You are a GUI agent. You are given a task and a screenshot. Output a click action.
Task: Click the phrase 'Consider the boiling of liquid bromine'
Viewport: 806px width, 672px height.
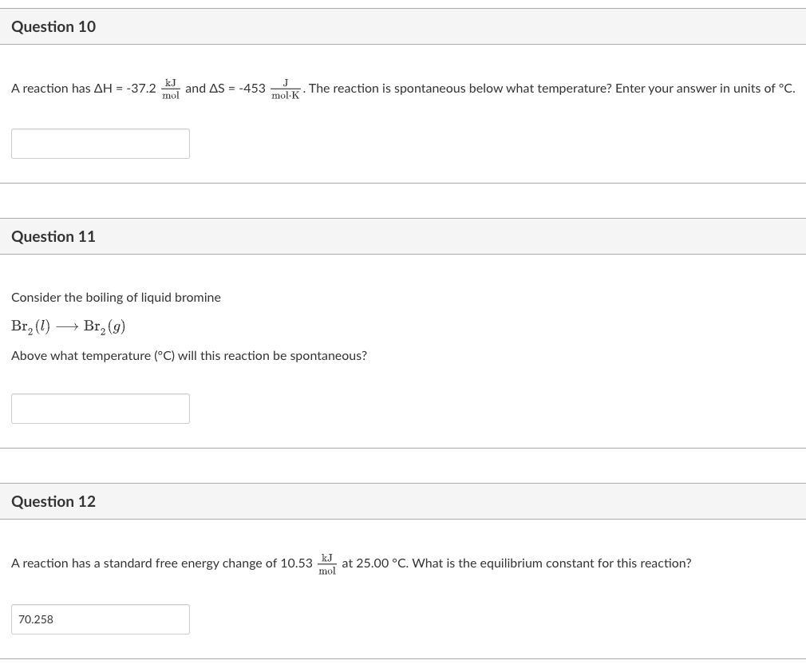point(116,297)
